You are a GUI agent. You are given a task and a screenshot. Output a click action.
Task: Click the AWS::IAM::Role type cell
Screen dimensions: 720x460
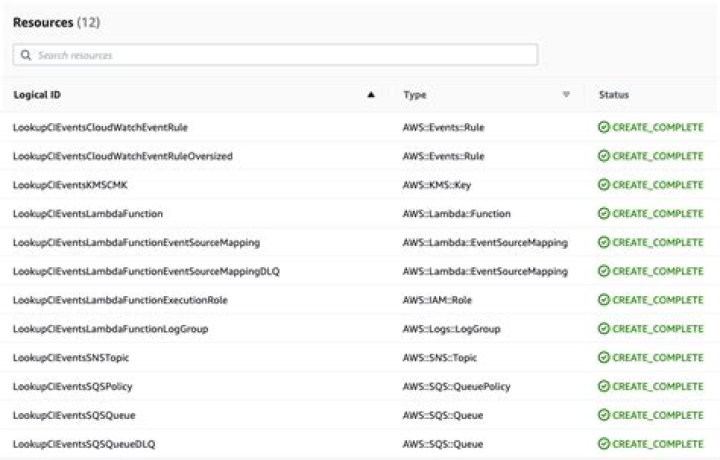tap(437, 300)
